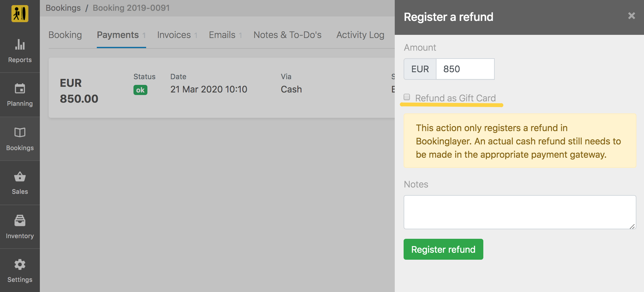Close the Register a refund panel
644x292 pixels.
point(631,16)
